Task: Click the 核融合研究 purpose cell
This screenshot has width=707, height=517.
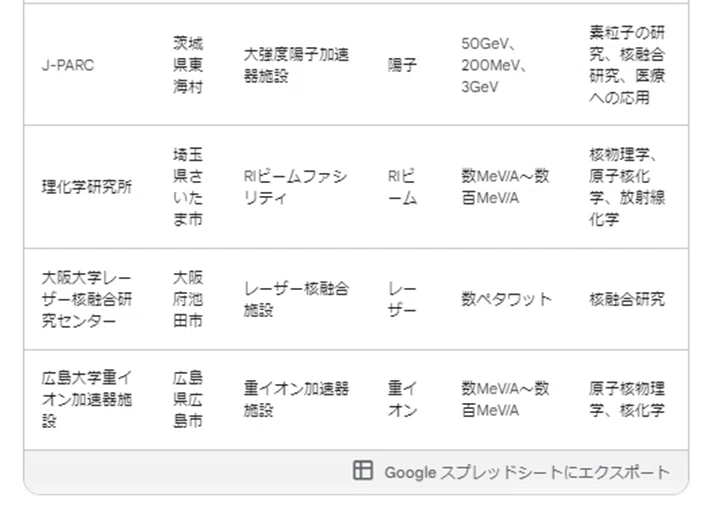Action: coord(627,299)
